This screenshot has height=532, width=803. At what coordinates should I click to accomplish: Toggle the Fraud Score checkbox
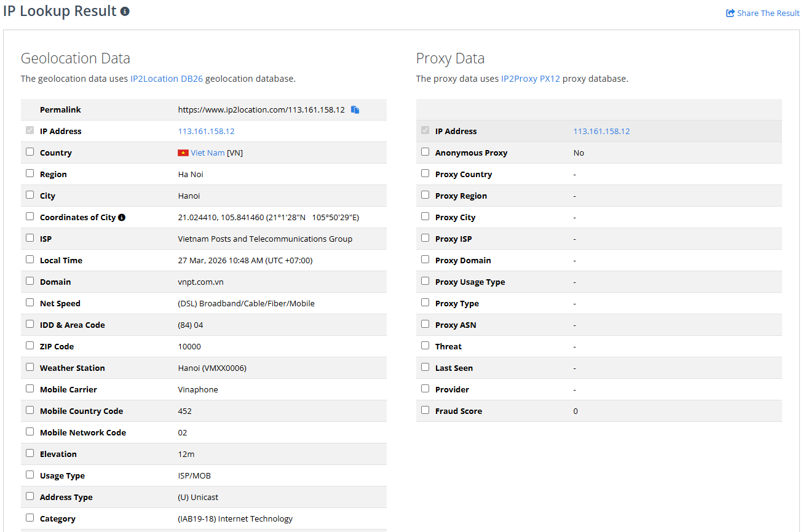[x=425, y=410]
